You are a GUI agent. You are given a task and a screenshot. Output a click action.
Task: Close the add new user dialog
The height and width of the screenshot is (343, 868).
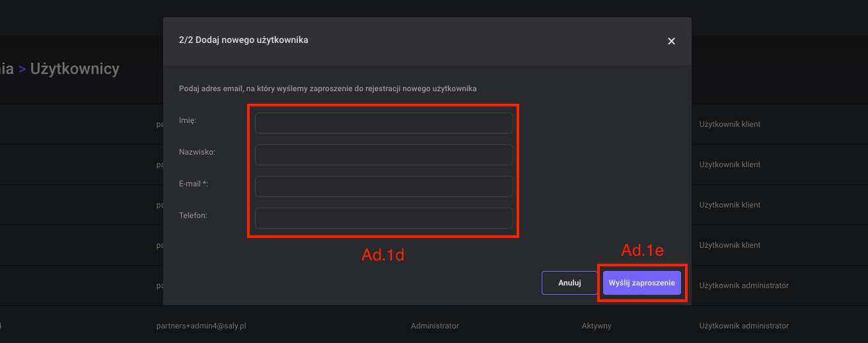click(671, 41)
